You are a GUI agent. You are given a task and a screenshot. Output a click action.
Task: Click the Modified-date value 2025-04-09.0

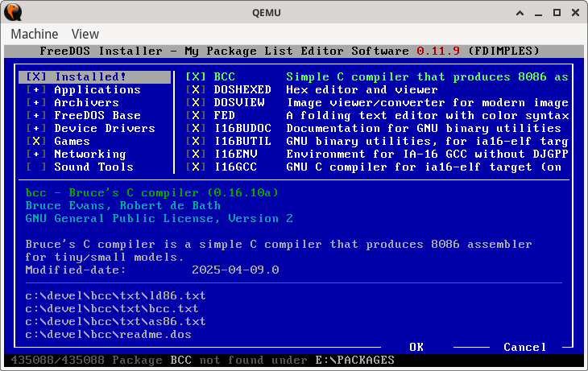click(x=235, y=270)
